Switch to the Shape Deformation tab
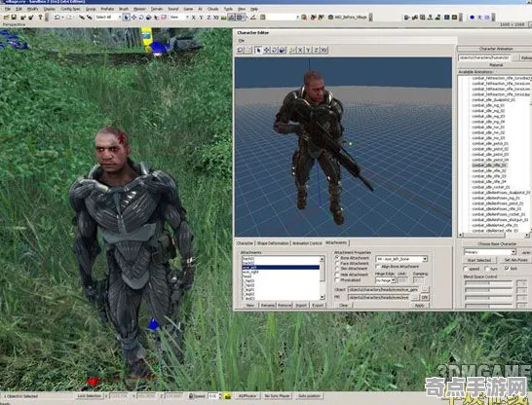532x405 pixels. tap(273, 243)
